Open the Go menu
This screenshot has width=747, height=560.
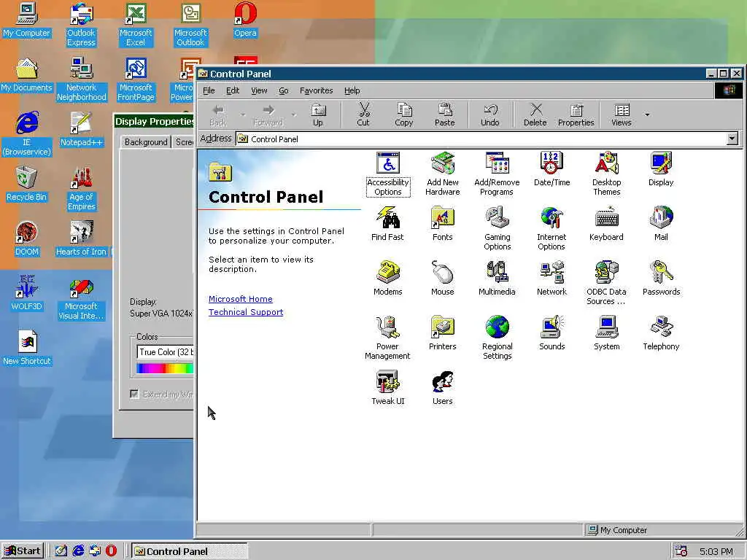coord(284,90)
